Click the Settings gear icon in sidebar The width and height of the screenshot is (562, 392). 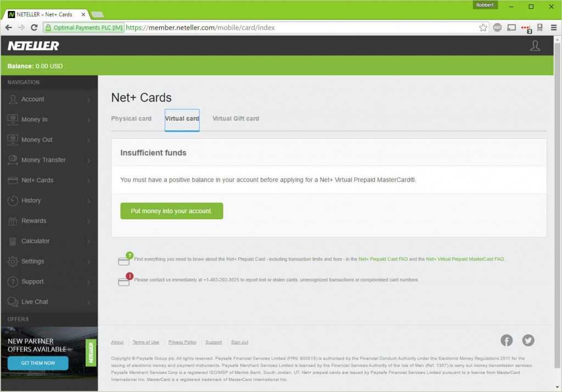point(12,262)
